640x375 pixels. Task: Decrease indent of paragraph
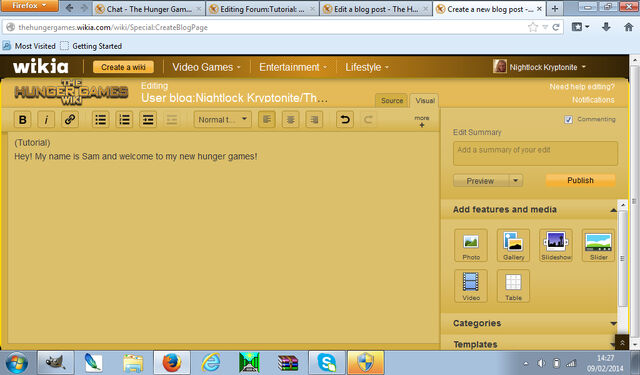(171, 120)
